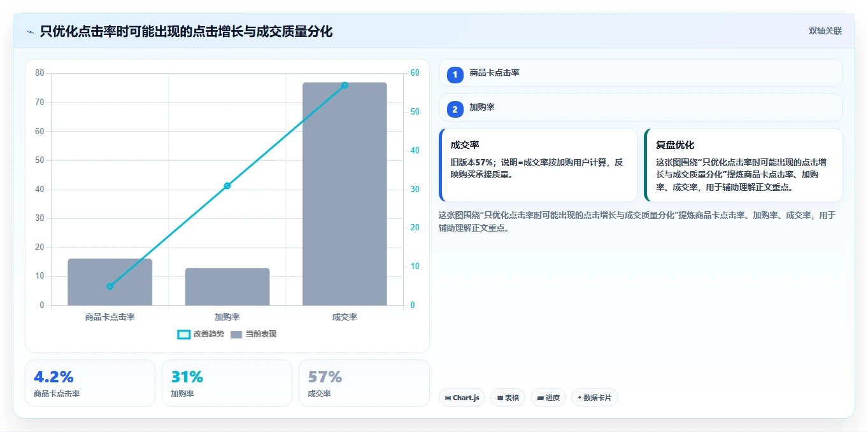The height and width of the screenshot is (432, 868).
Task: Click the 旧版本57% description text
Action: (537, 168)
